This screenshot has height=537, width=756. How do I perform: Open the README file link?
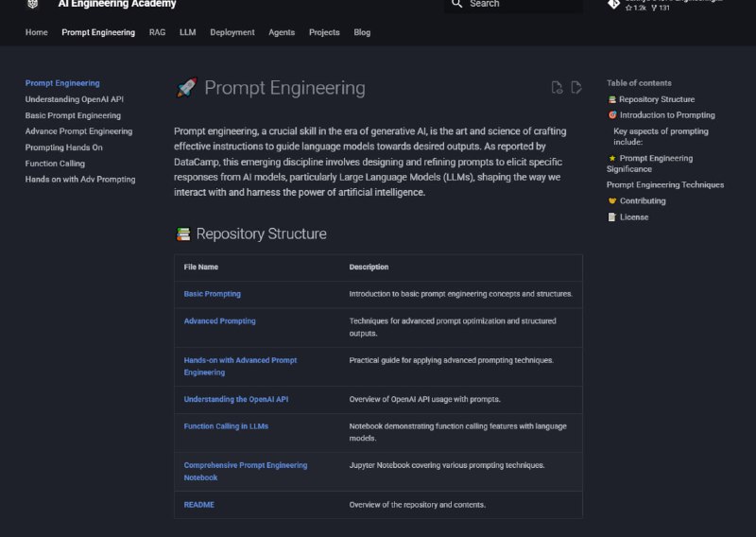coord(198,505)
